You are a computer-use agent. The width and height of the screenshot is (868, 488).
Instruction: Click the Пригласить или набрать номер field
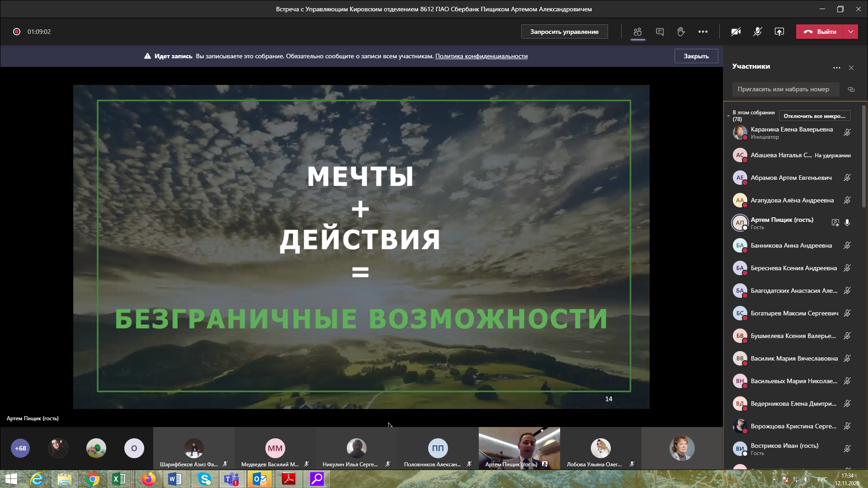[785, 89]
